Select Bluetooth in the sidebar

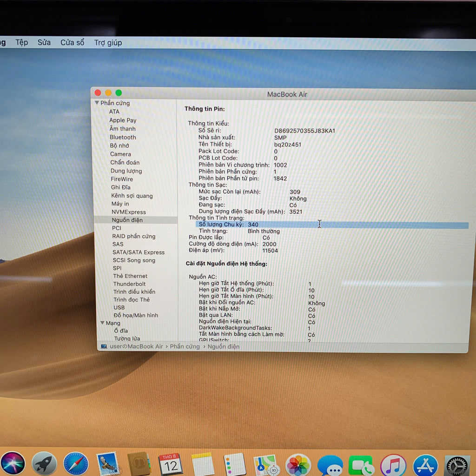[x=123, y=137]
